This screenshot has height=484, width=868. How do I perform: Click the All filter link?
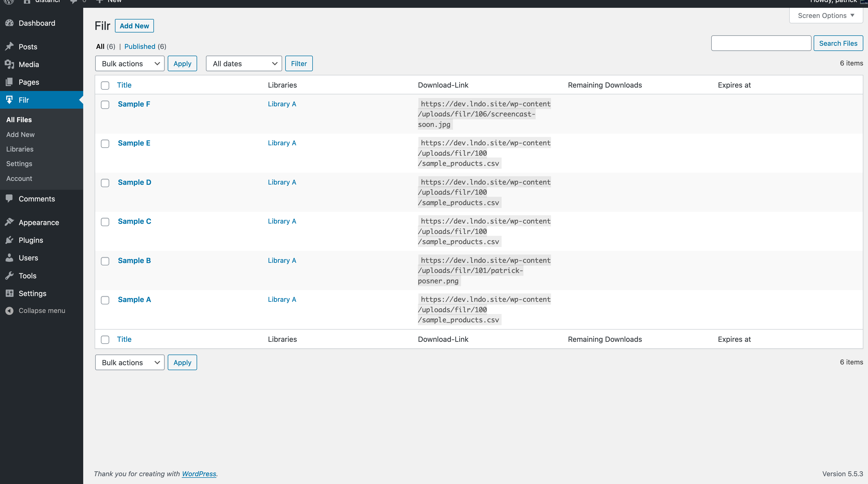100,47
